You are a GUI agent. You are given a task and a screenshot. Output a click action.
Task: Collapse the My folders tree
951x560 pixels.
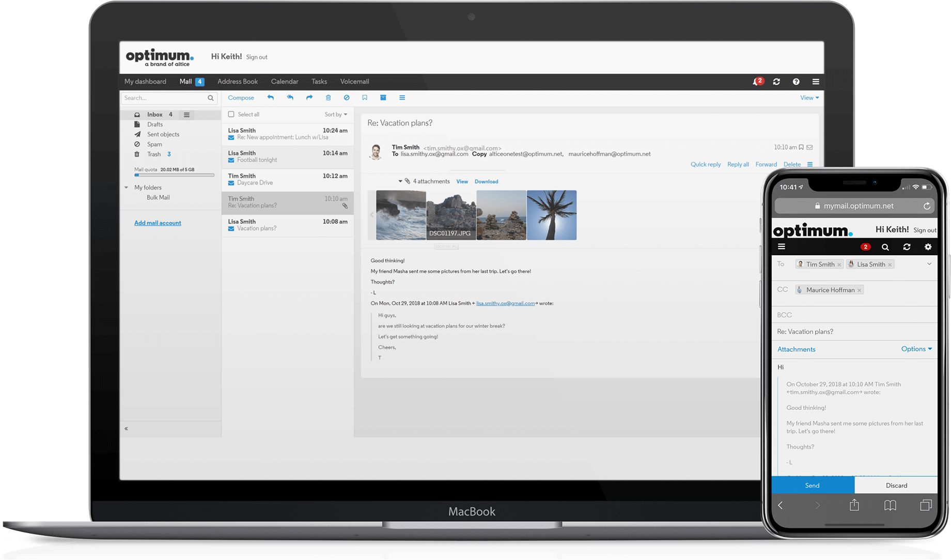point(127,188)
